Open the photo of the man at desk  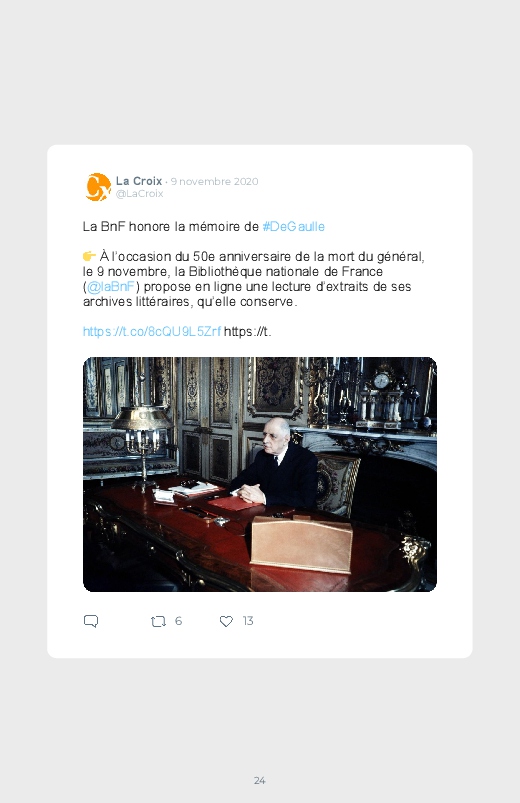pyautogui.click(x=260, y=474)
